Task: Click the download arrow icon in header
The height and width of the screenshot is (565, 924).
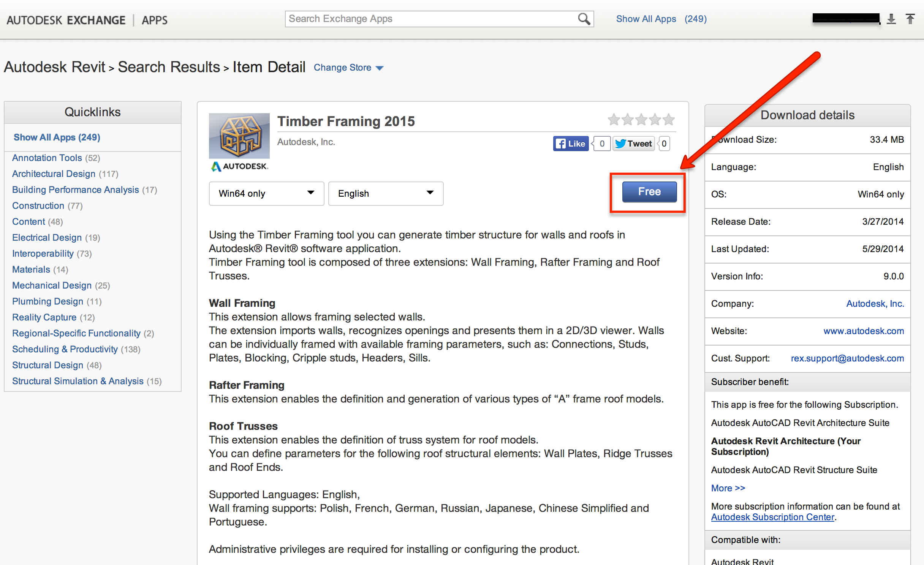Action: (x=891, y=19)
